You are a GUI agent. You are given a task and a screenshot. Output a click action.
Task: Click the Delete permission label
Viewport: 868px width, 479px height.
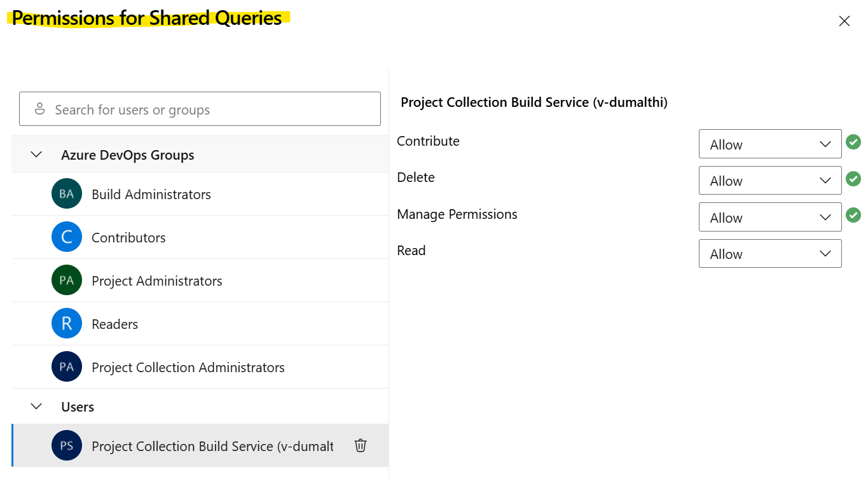click(x=416, y=177)
